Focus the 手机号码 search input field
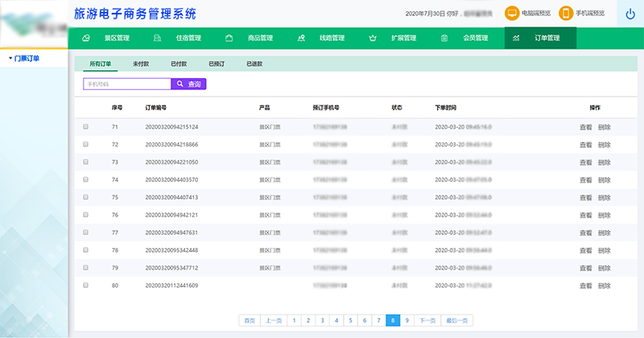Viewport: 644px width, 338px height. tap(126, 84)
